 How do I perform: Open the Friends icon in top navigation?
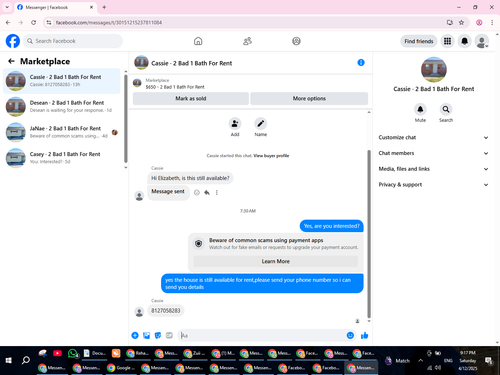[247, 41]
